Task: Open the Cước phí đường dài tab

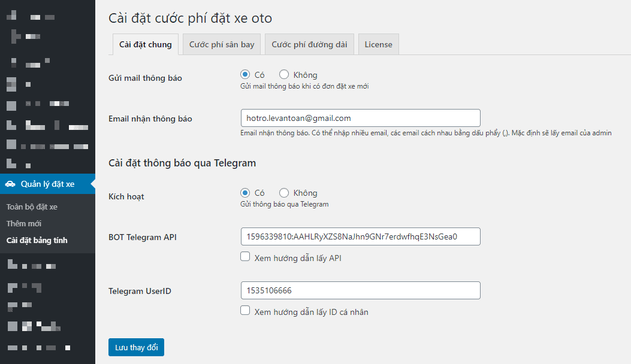Action: pyautogui.click(x=309, y=44)
